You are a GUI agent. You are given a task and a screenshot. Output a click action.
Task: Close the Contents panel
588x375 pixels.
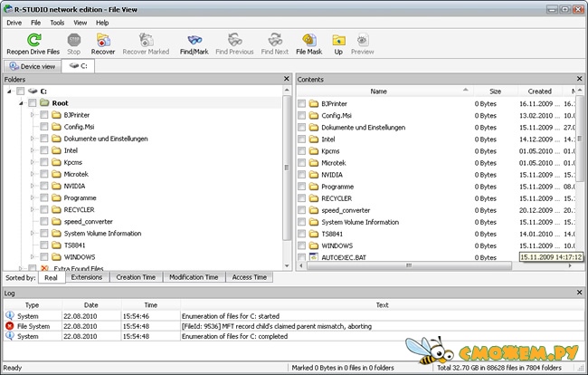coord(579,79)
